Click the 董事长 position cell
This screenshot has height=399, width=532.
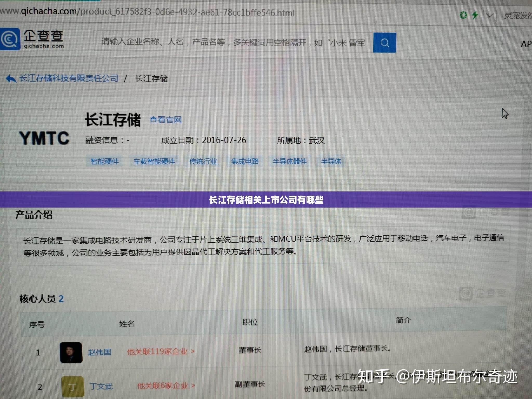[x=250, y=350]
